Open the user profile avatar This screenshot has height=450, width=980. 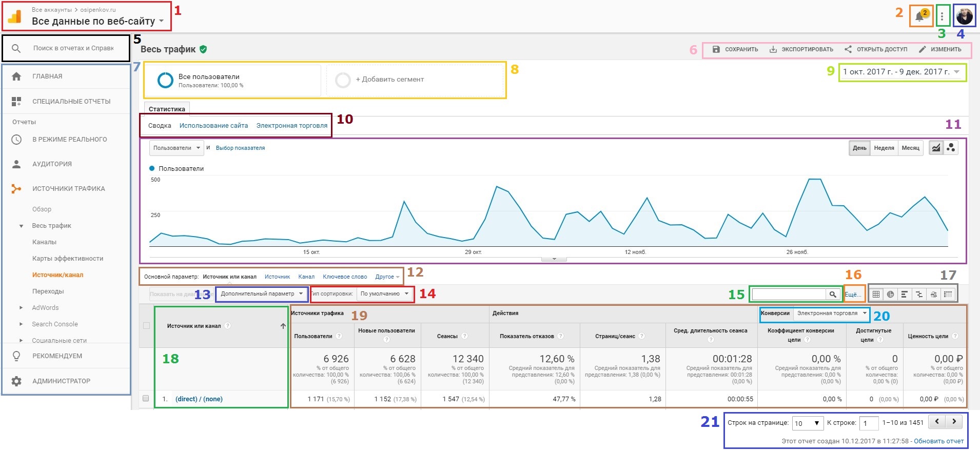click(x=964, y=16)
